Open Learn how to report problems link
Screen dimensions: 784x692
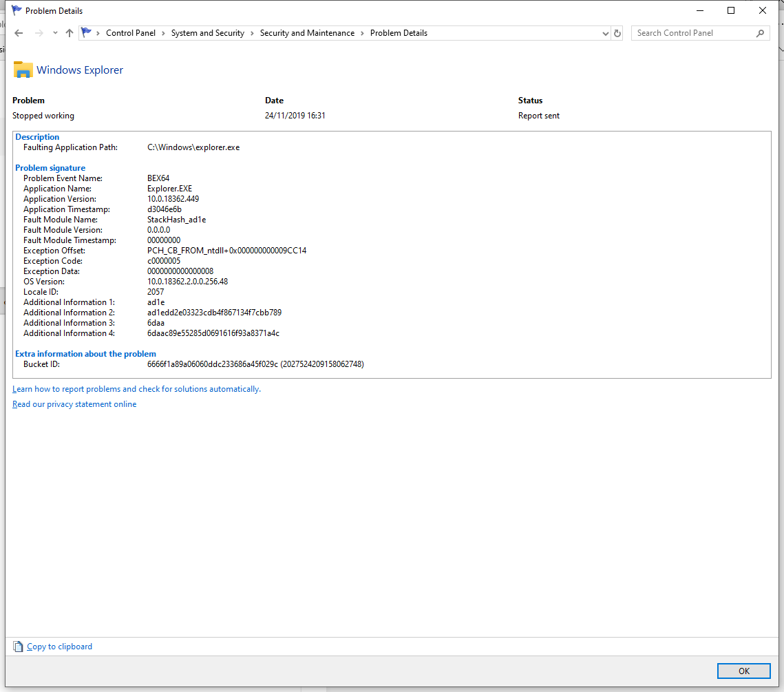(136, 389)
